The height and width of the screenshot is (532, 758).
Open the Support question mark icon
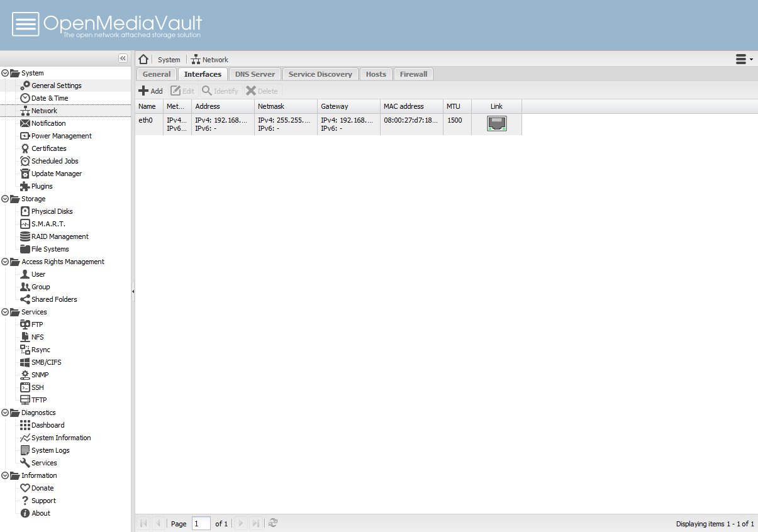[25, 501]
